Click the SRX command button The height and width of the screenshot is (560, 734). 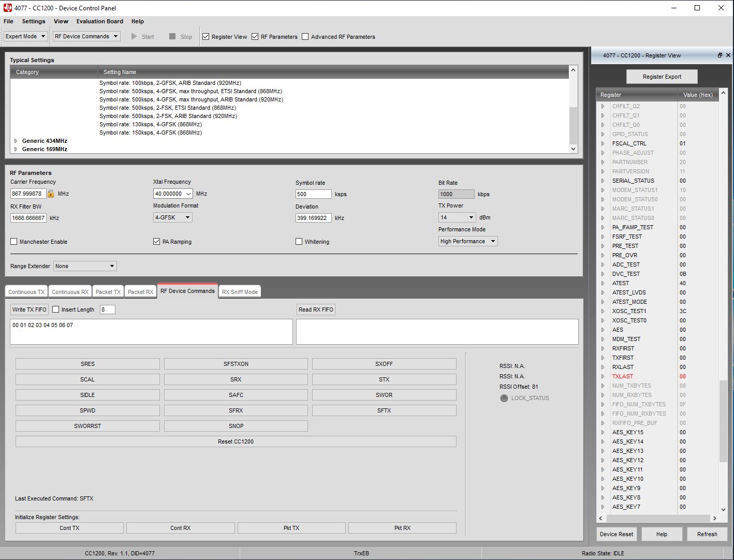click(236, 379)
